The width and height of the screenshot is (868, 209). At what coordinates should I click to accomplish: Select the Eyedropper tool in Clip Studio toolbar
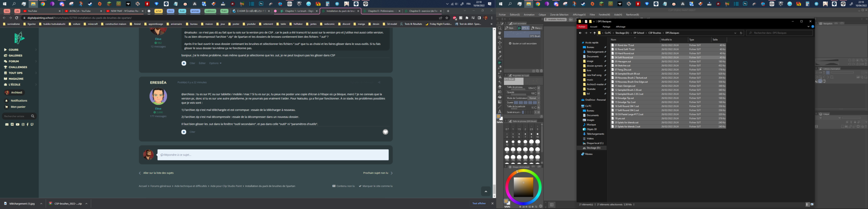(x=500, y=57)
